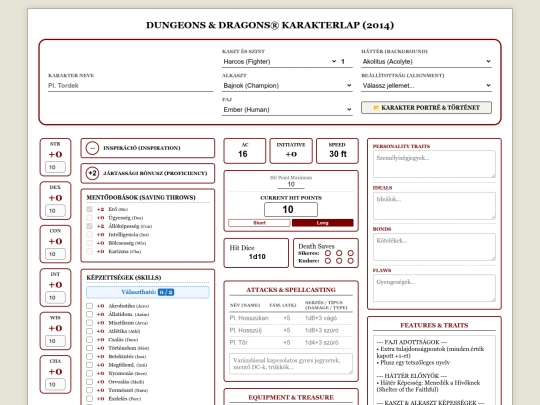
Task: Click the STR score input box
Action: tap(55, 167)
